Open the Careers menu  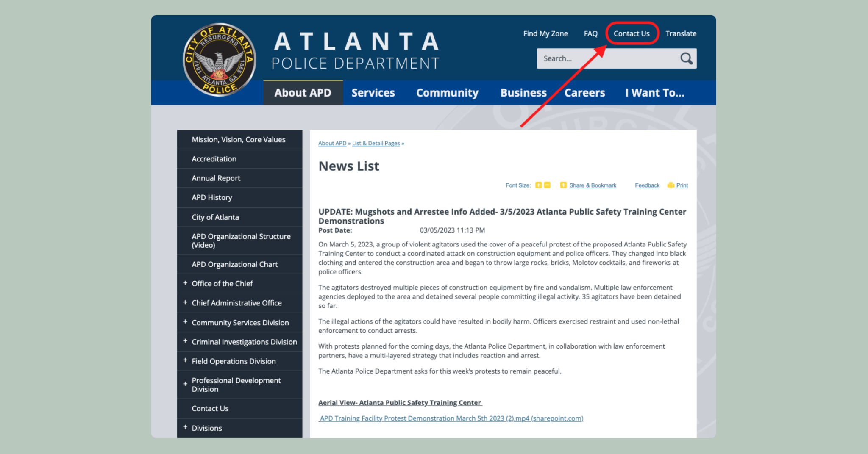(x=584, y=93)
